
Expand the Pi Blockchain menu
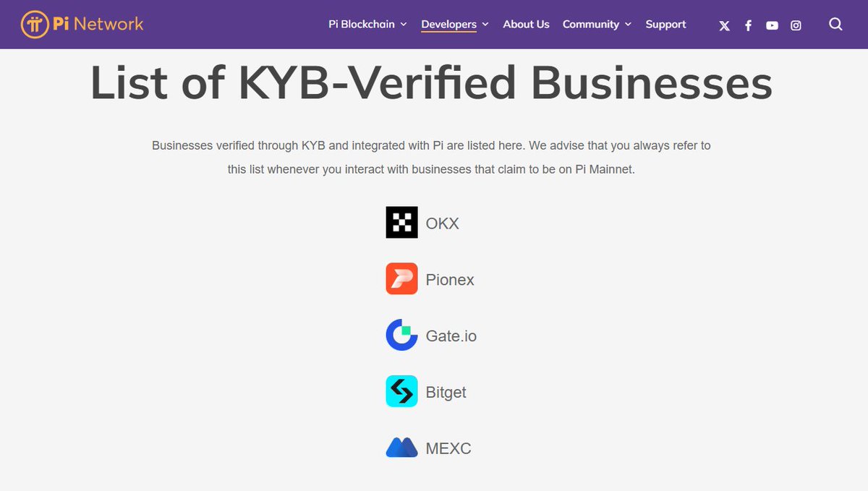(x=367, y=24)
